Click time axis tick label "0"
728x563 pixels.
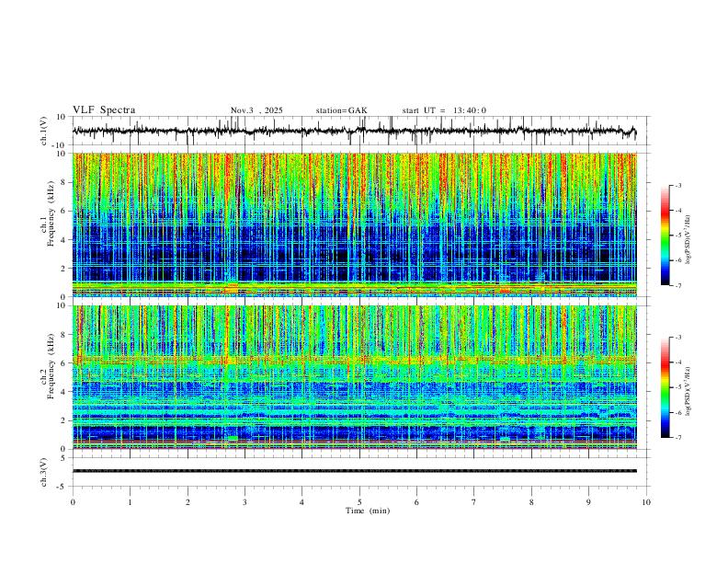(x=73, y=502)
